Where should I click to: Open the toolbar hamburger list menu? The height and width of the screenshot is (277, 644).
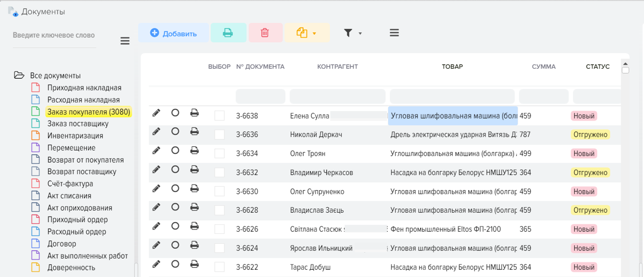(x=394, y=33)
